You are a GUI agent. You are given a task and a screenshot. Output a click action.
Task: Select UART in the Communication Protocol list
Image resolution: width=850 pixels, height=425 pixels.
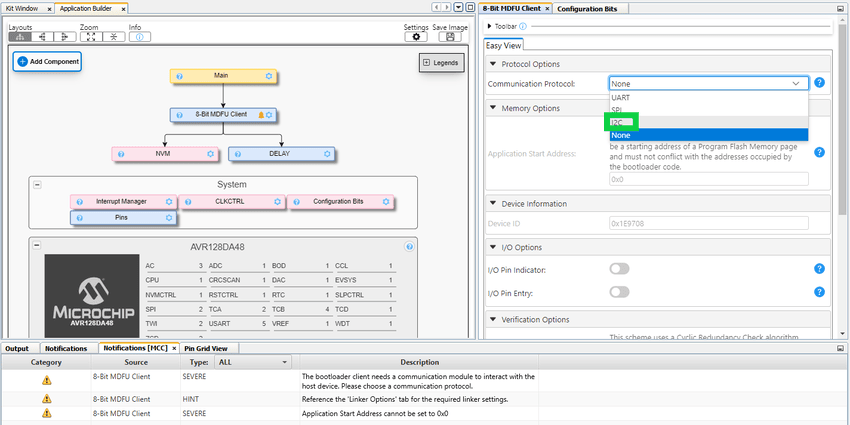coord(621,98)
